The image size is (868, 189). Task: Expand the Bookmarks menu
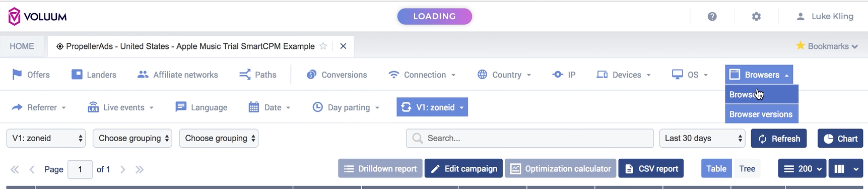coord(827,46)
